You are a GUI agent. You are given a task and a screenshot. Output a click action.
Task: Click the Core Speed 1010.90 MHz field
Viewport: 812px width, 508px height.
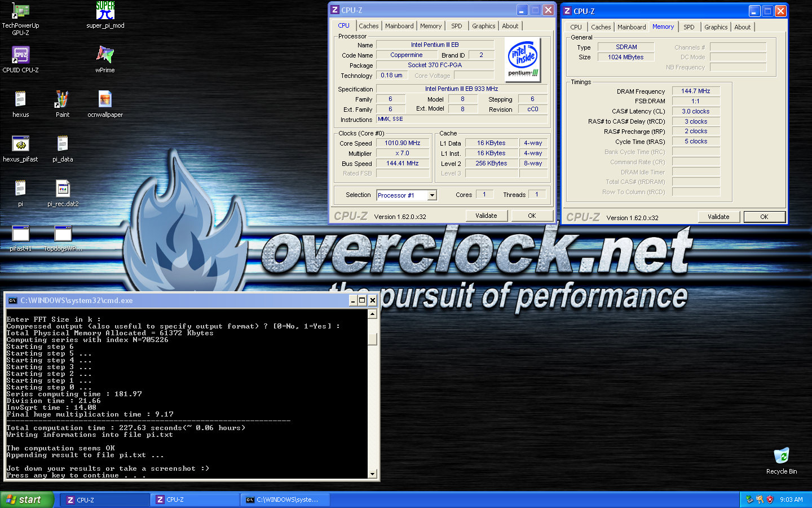click(403, 143)
